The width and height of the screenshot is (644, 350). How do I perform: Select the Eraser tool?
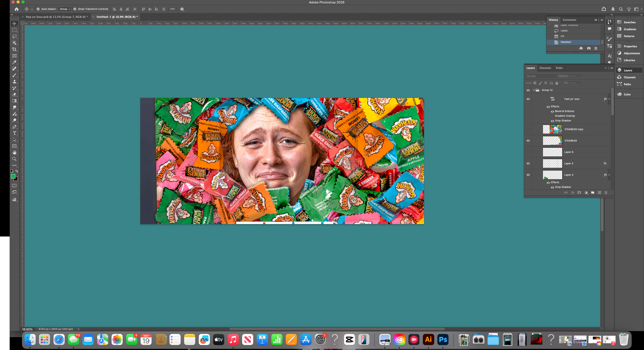click(x=14, y=95)
